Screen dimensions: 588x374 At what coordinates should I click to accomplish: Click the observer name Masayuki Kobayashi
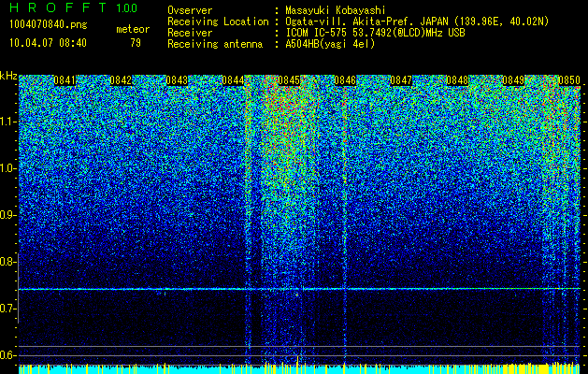tap(336, 11)
